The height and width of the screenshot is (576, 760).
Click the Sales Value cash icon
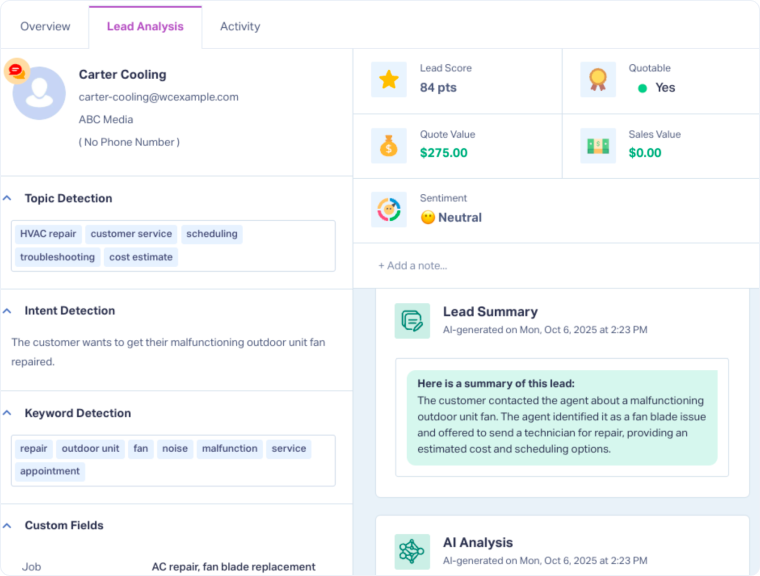click(598, 145)
